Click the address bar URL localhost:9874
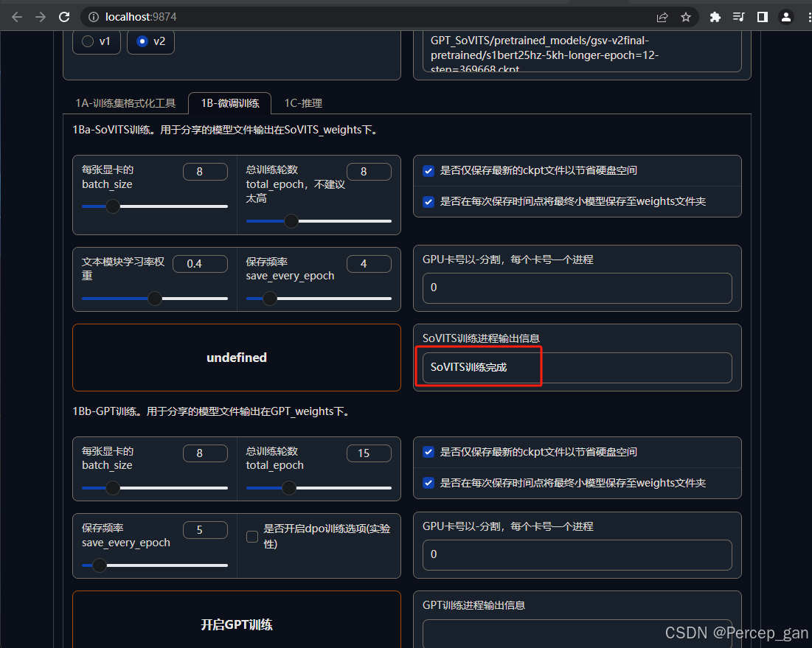 141,17
